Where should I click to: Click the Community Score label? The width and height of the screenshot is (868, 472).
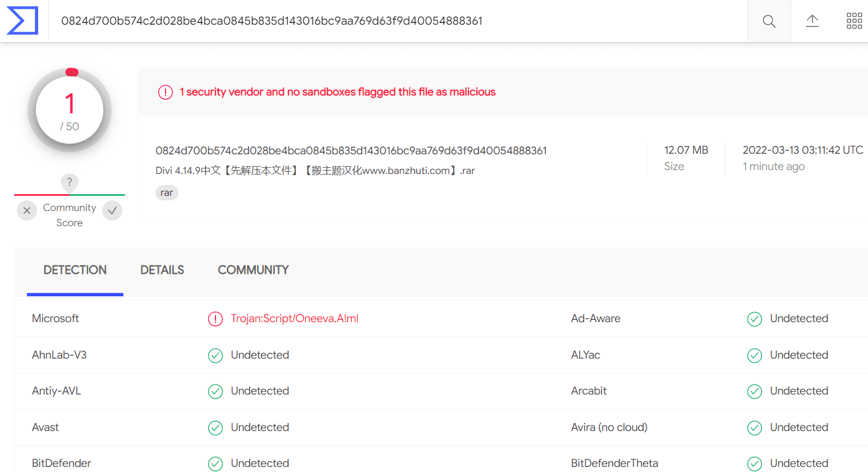click(x=70, y=215)
